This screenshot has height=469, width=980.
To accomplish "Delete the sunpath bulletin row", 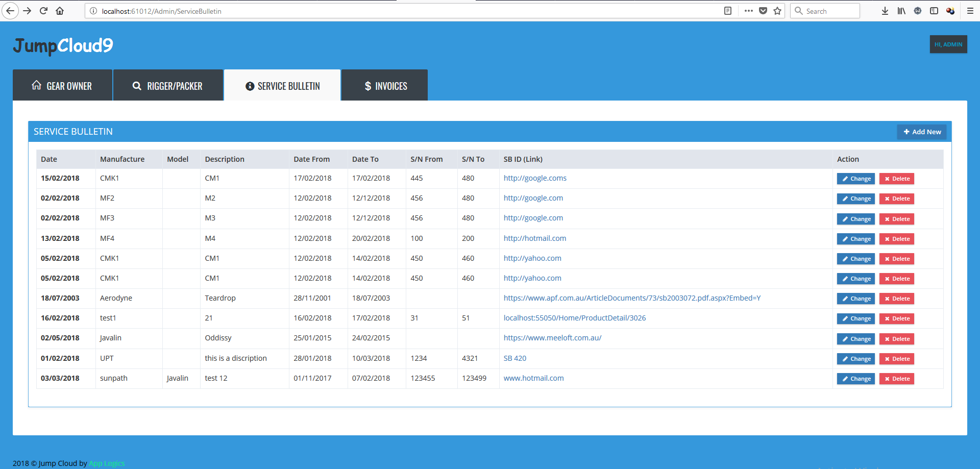I will [x=896, y=379].
